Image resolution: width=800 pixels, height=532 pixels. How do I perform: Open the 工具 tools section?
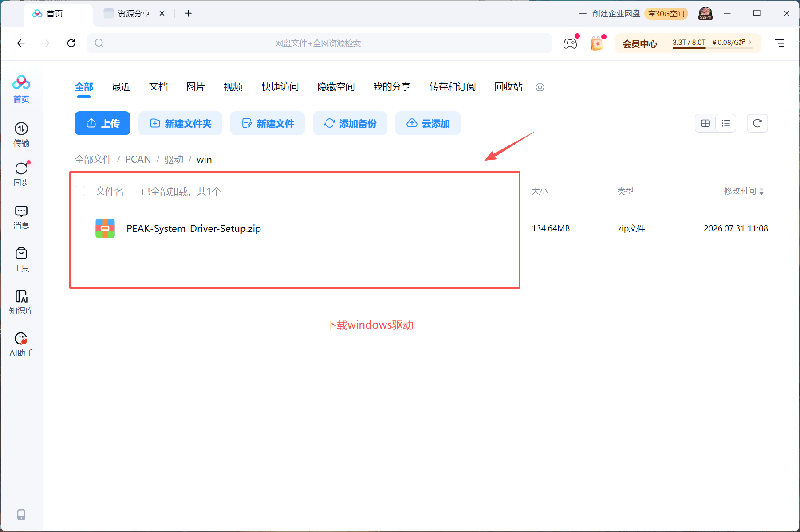pyautogui.click(x=21, y=260)
